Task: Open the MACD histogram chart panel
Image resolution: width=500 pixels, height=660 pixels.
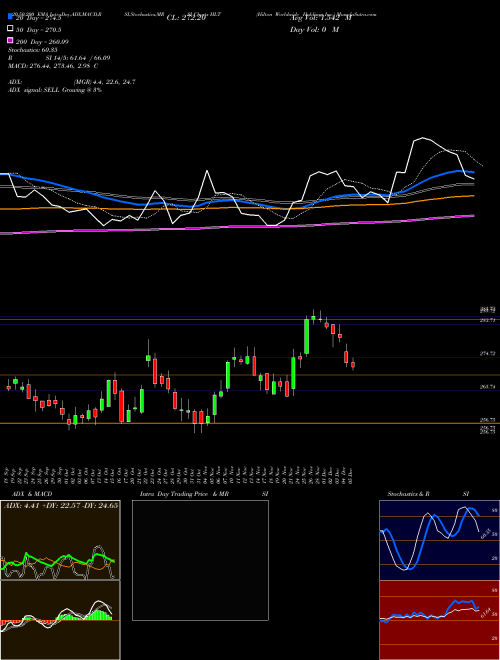Action: 60,620
